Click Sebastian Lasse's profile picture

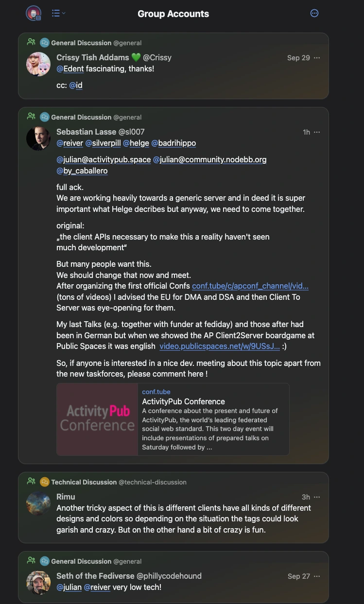click(38, 138)
